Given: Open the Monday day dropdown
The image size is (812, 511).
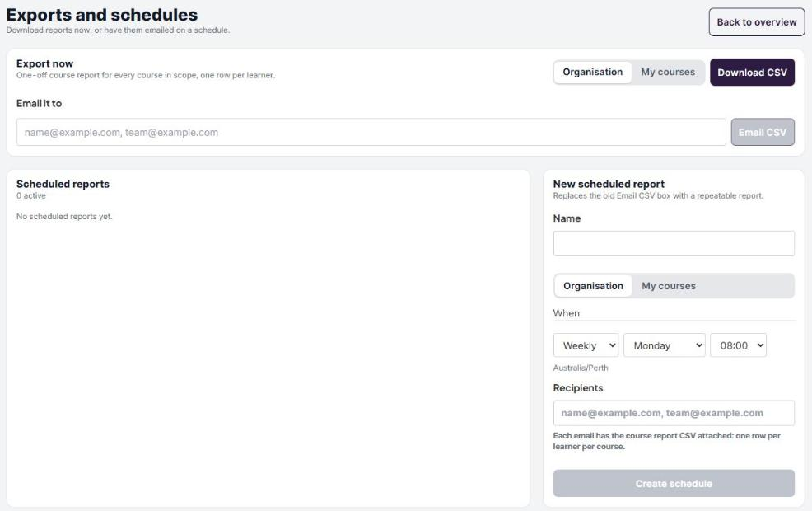Looking at the screenshot, I should point(665,345).
